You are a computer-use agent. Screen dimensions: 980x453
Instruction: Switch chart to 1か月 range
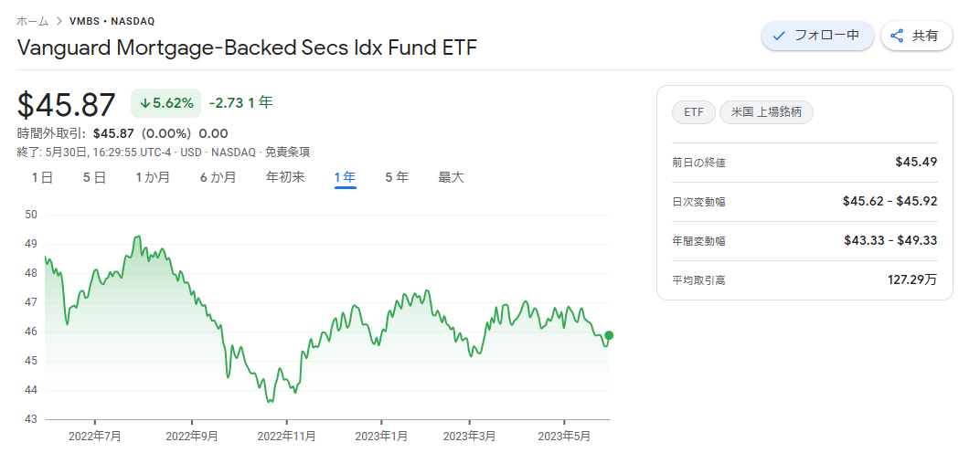[153, 177]
